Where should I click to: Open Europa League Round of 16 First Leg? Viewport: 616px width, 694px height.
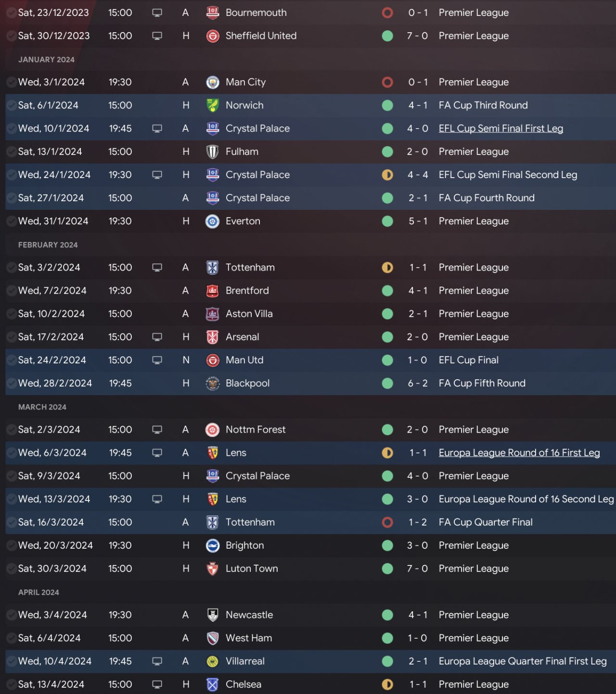(519, 453)
